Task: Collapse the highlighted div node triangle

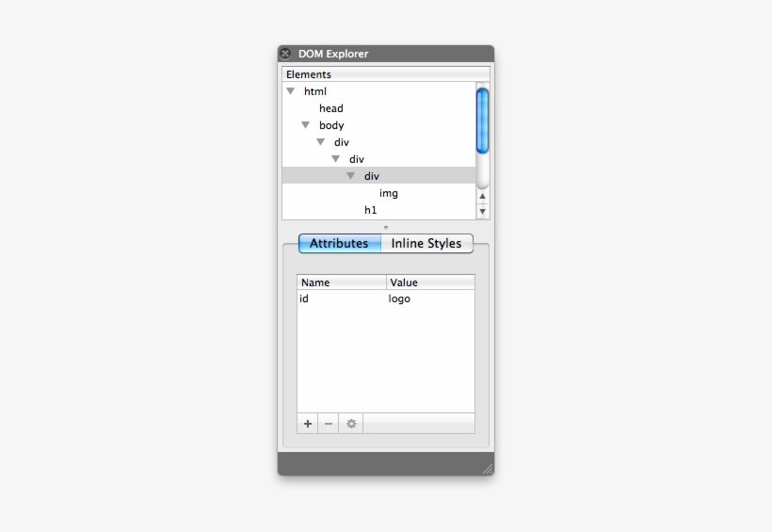Action: click(350, 176)
